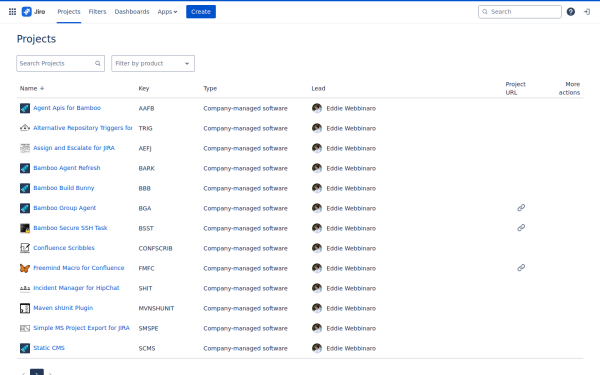
Task: Open the Projects nav tab
Action: [69, 12]
